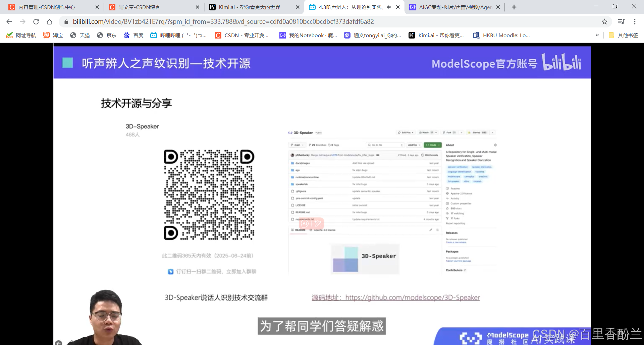Click the 为了帮同学们答疑解惑 subtitle

pos(322,326)
